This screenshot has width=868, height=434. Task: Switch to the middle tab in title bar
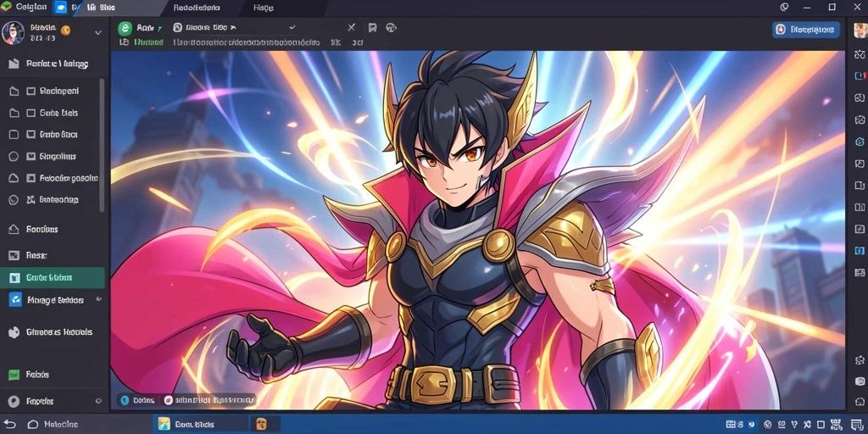click(x=197, y=8)
